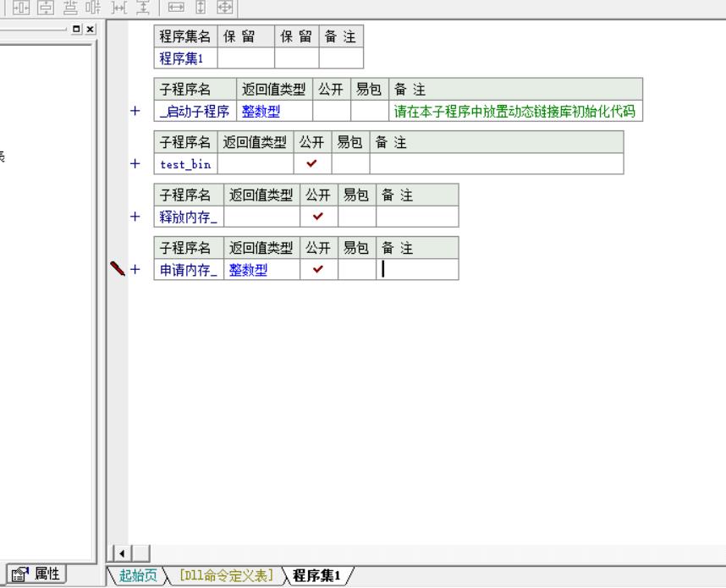Viewport: 726px width, 588px height.
Task: Select the _启动子程序 name cell
Action: click(195, 111)
